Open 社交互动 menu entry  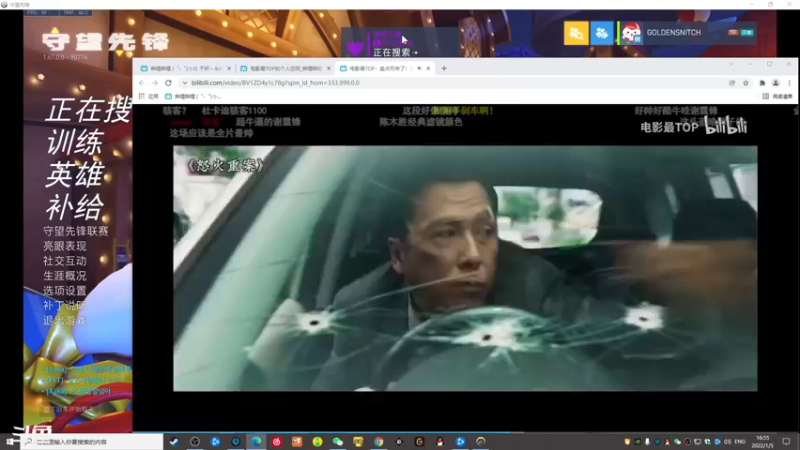click(x=65, y=261)
